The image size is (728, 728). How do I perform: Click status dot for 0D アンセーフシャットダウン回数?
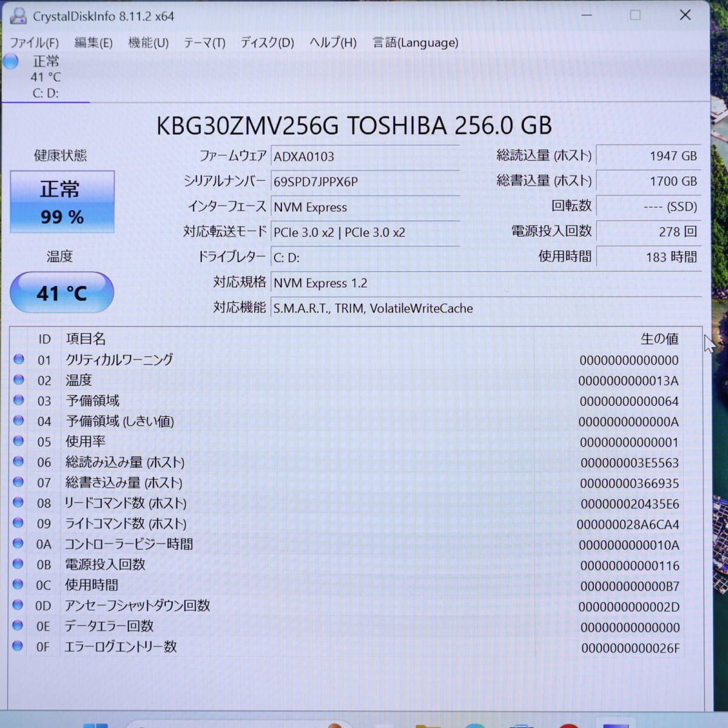(x=19, y=605)
